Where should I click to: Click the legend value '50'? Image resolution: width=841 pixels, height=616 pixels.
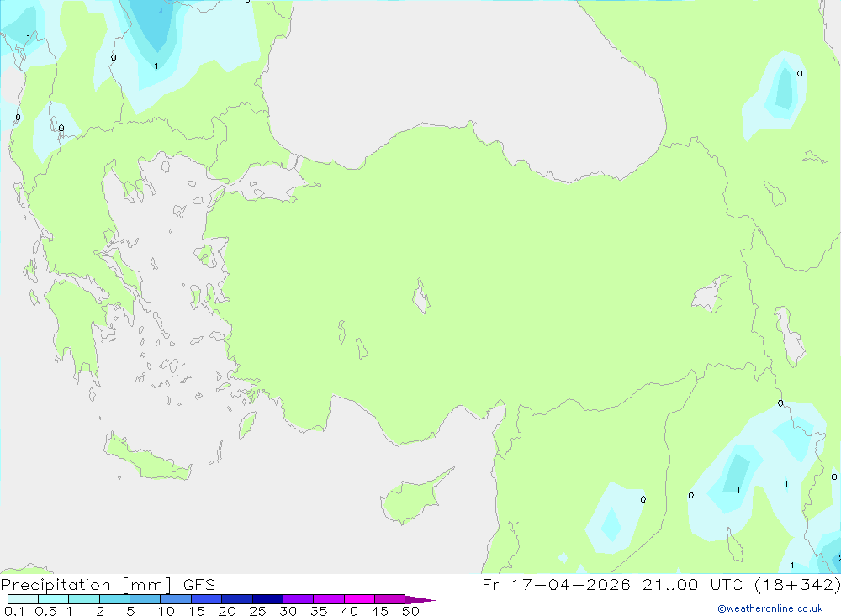(410, 611)
